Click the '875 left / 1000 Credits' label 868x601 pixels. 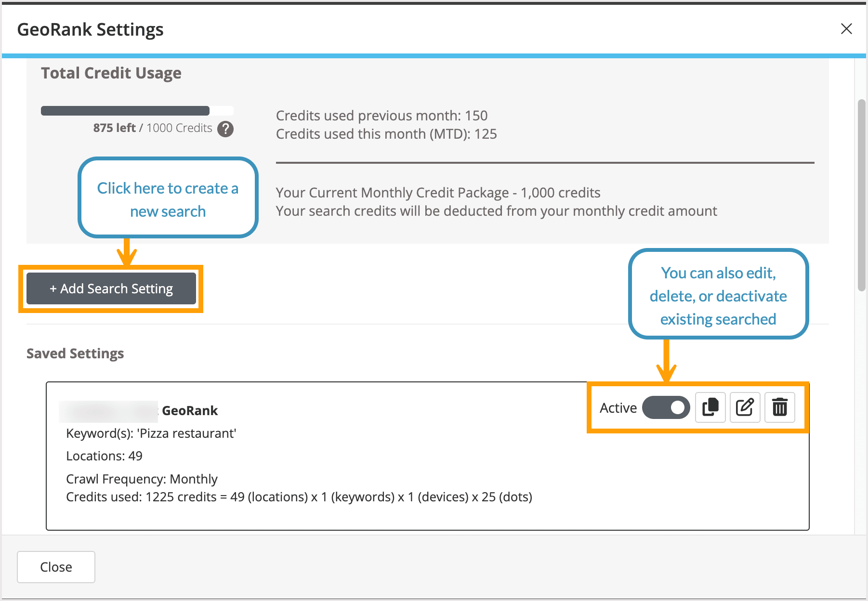click(152, 128)
